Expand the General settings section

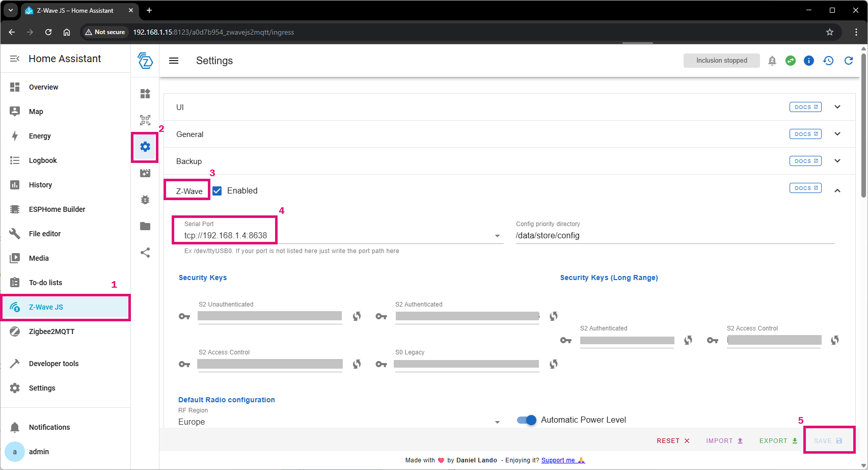point(837,134)
